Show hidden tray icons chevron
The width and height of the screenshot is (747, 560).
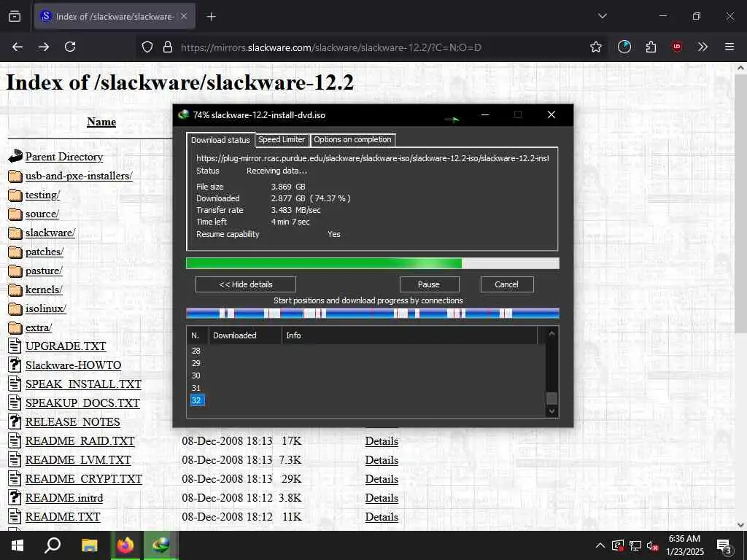click(x=600, y=545)
